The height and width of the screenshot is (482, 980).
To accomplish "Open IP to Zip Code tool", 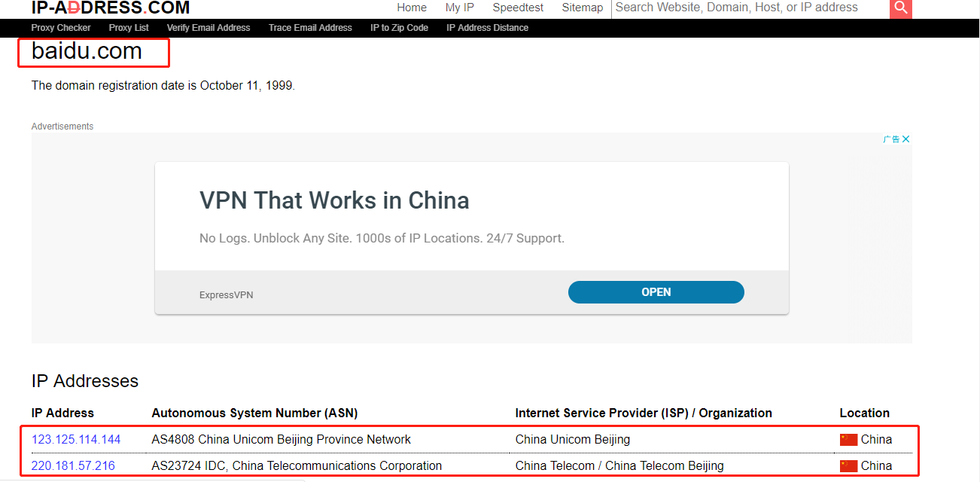I will point(399,28).
